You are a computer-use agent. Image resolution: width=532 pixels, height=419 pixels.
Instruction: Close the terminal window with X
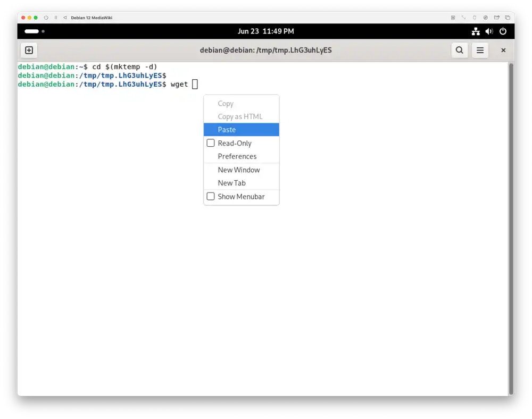pos(503,50)
